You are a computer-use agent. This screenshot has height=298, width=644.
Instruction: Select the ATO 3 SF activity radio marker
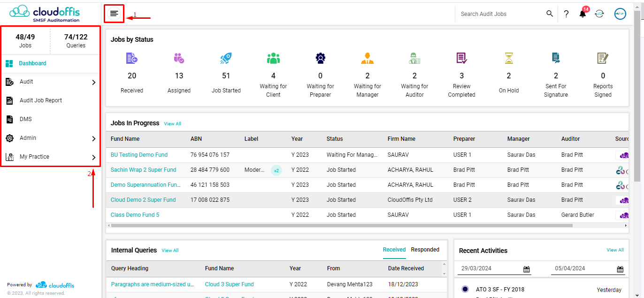465,289
